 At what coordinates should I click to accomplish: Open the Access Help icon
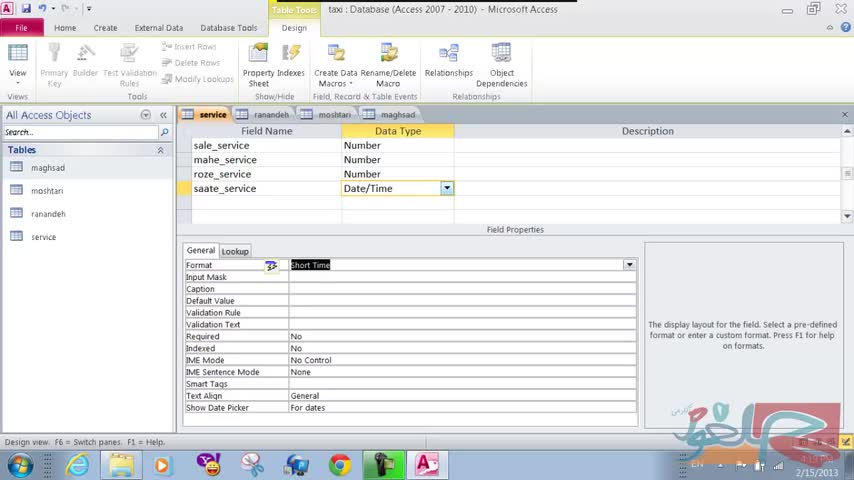coord(845,27)
